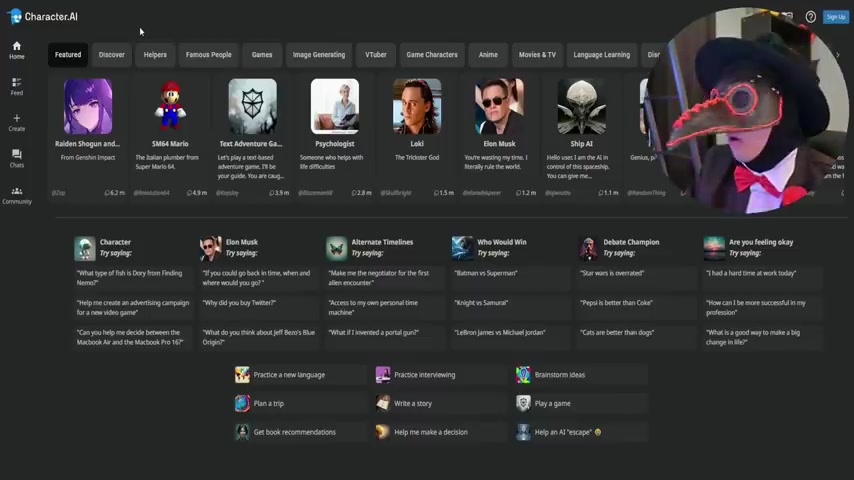Image resolution: width=854 pixels, height=480 pixels.
Task: Try "Cats are better than dogs" prompt
Action: (x=637, y=337)
